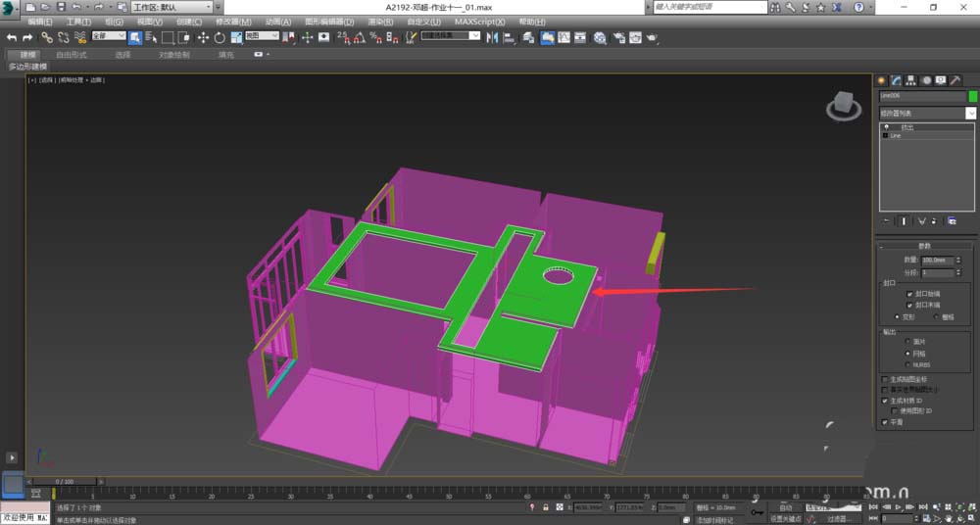
Task: Click the object name field Line006
Action: [x=922, y=96]
